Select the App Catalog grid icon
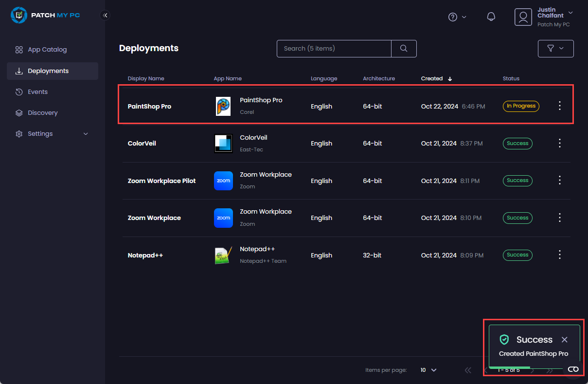This screenshot has height=384, width=588. tap(18, 49)
